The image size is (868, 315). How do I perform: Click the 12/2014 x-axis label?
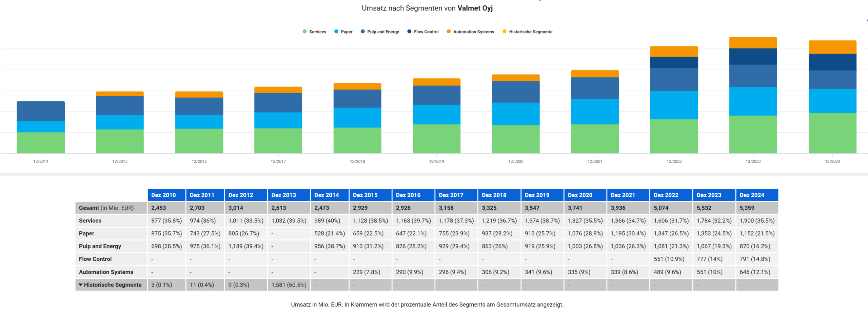41,161
